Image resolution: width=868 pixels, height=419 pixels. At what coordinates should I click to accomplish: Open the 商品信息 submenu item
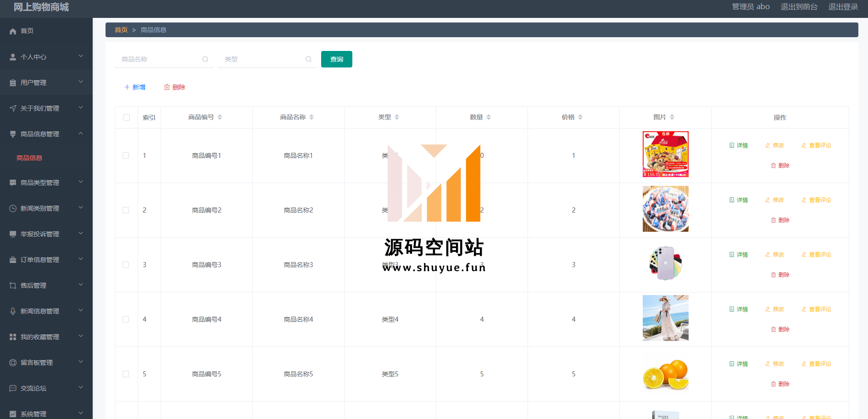tap(29, 158)
